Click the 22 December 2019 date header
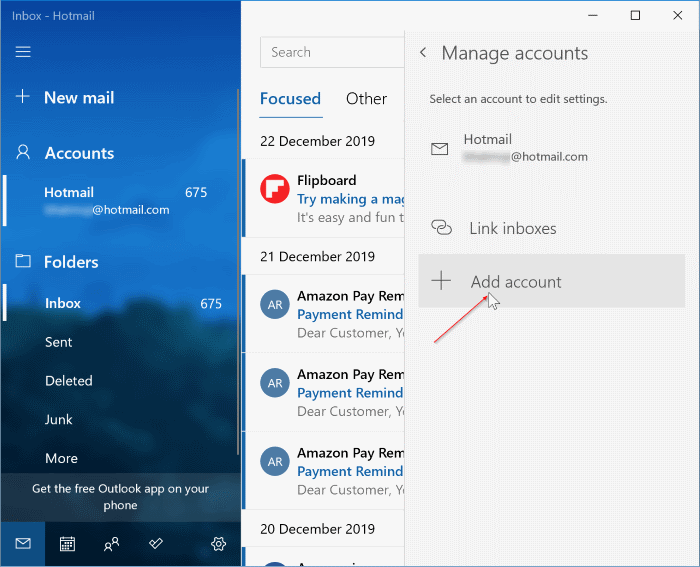The width and height of the screenshot is (700, 567). click(x=317, y=141)
